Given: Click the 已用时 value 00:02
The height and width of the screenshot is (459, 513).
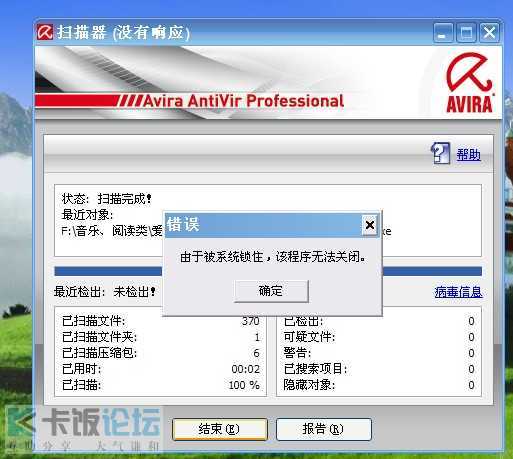Looking at the screenshot, I should [246, 369].
